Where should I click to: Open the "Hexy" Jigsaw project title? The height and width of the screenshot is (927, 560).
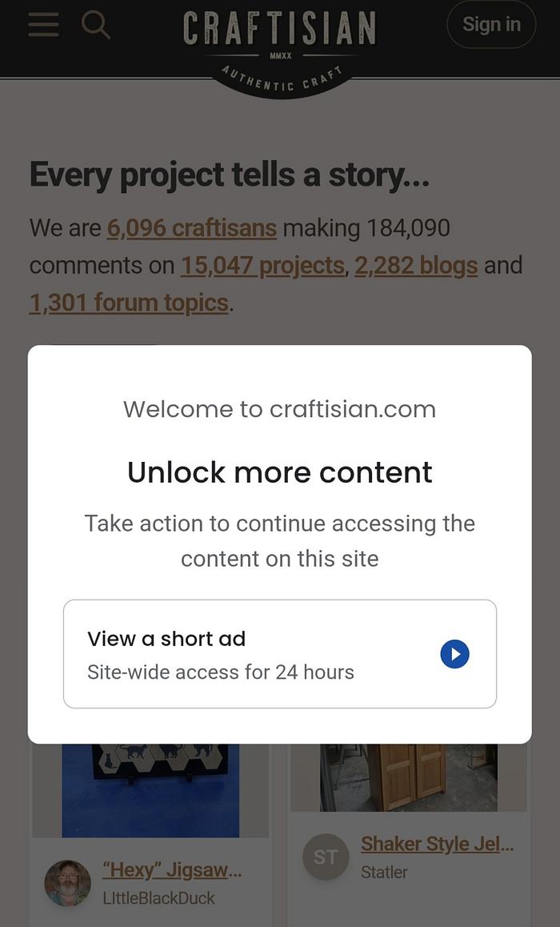click(x=170, y=869)
